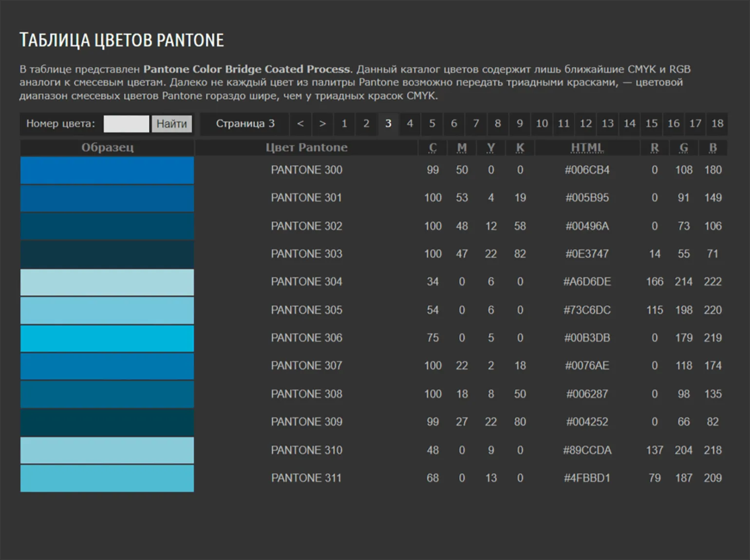Click the HTML column header
Viewport: 750px width, 560px height.
point(587,148)
